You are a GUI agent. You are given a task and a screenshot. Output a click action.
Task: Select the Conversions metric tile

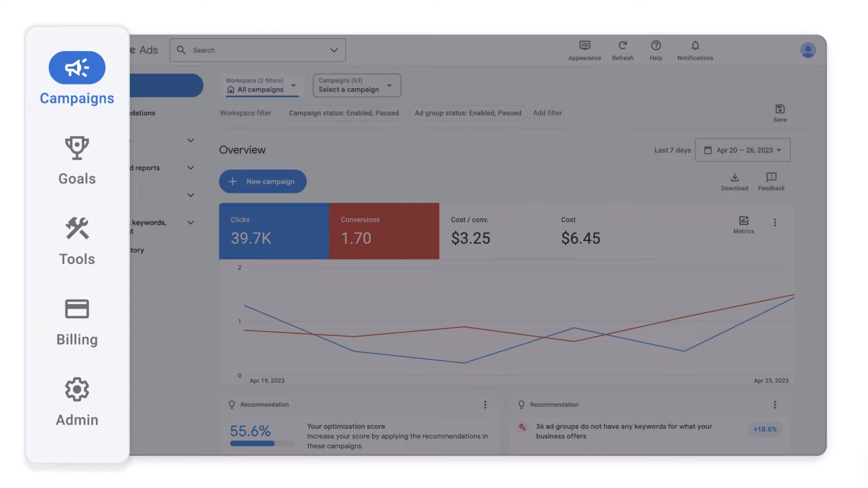click(x=384, y=231)
